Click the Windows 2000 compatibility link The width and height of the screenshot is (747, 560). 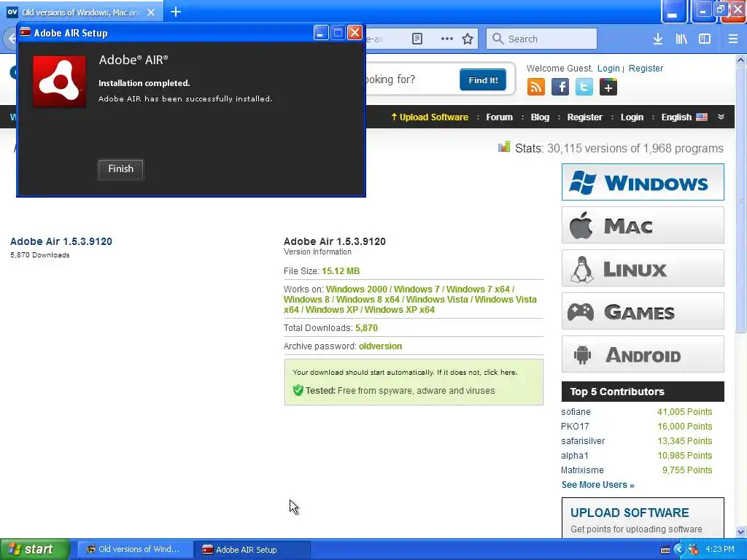pos(356,289)
